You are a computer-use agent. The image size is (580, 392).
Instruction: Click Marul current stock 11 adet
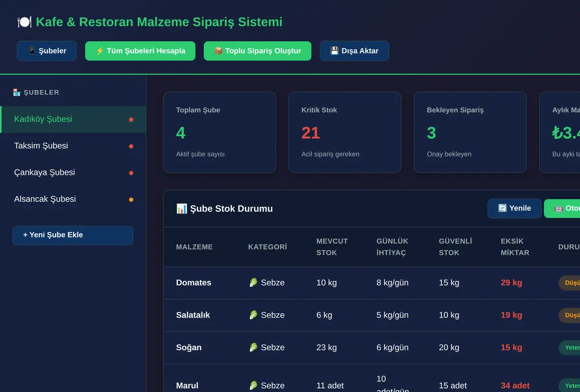click(330, 386)
